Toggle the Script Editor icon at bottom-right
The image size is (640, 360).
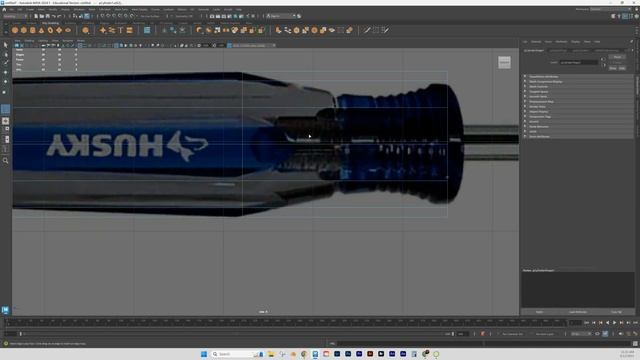[x=635, y=344]
